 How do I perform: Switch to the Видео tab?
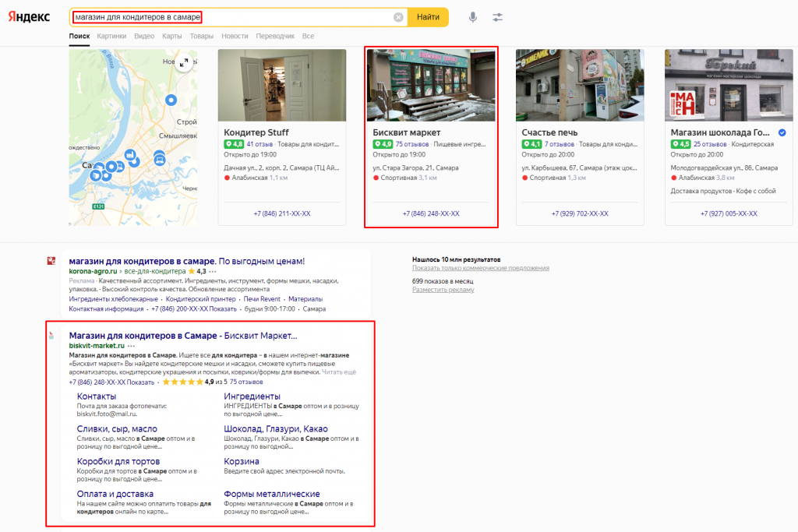coord(144,36)
